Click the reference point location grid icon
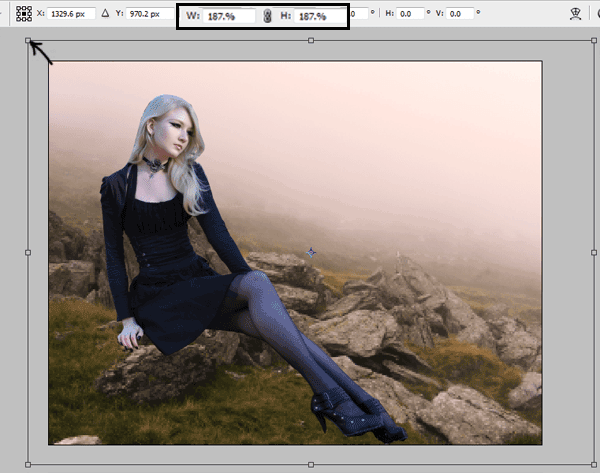The height and width of the screenshot is (473, 600). pos(24,14)
